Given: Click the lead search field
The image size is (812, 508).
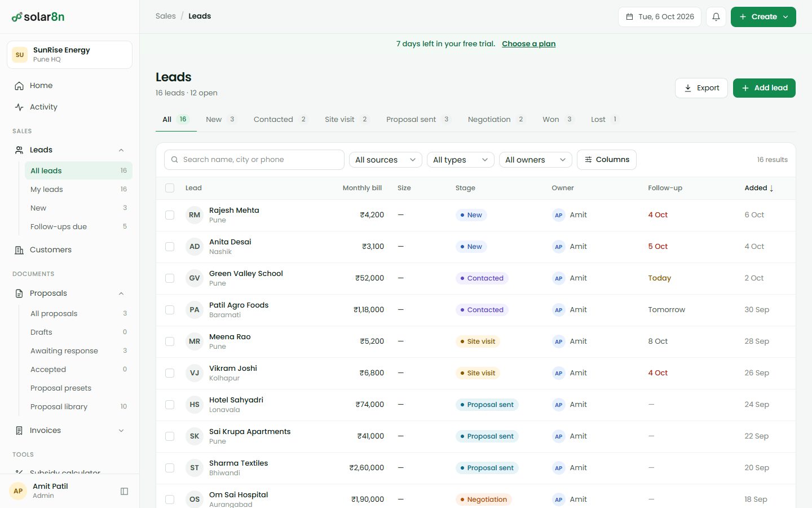Looking at the screenshot, I should (254, 160).
